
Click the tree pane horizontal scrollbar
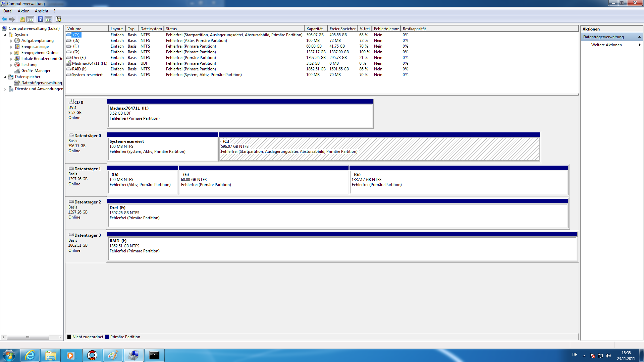click(x=28, y=337)
